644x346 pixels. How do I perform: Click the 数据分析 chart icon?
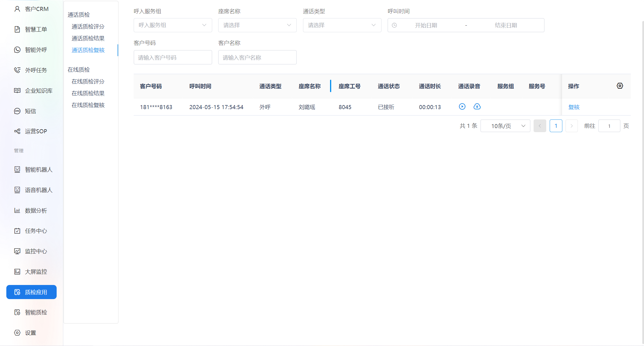pos(17,210)
